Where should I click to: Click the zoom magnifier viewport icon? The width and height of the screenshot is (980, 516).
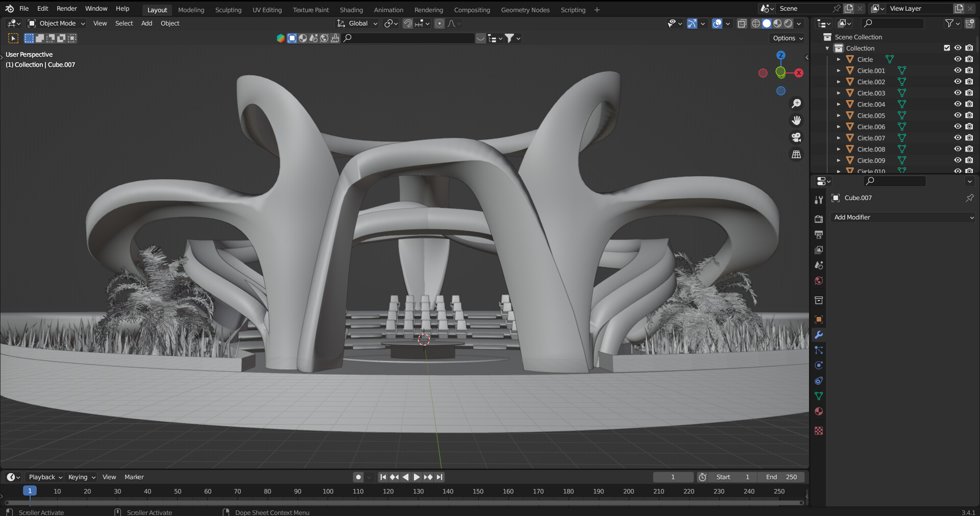tap(796, 104)
